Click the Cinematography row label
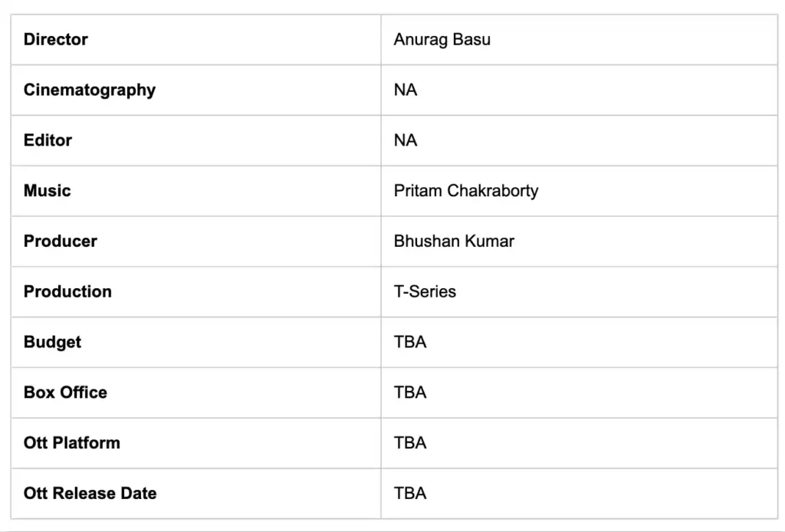 [89, 90]
